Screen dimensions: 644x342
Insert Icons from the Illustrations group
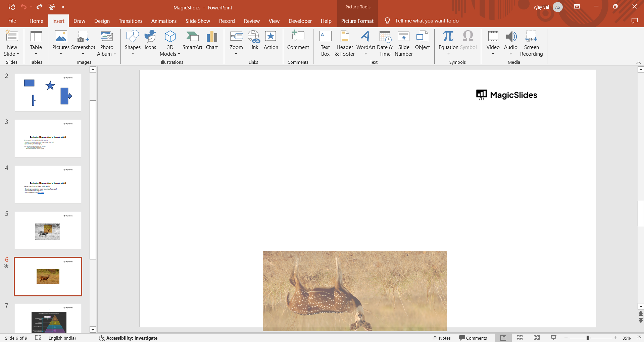tap(150, 40)
